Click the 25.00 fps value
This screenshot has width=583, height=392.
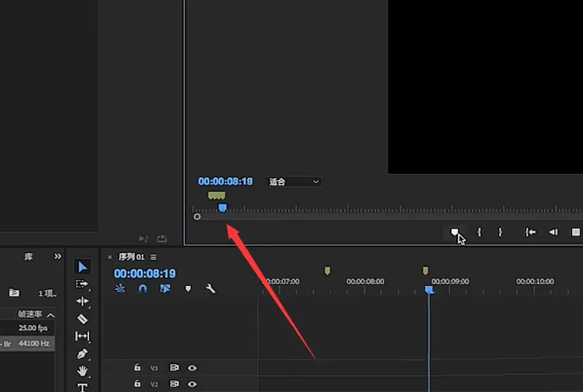(33, 327)
